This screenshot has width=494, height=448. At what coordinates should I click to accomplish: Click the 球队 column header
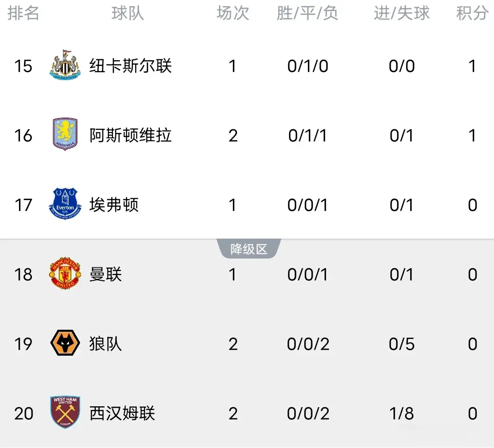pyautogui.click(x=128, y=13)
